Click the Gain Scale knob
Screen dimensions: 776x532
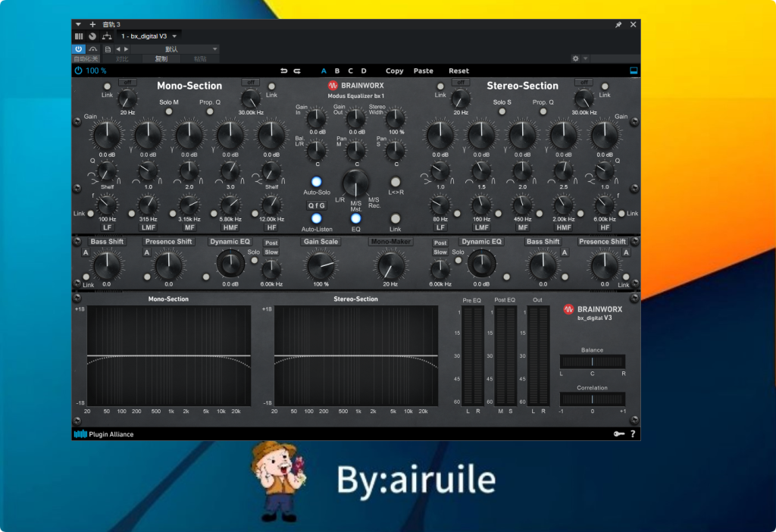(321, 266)
